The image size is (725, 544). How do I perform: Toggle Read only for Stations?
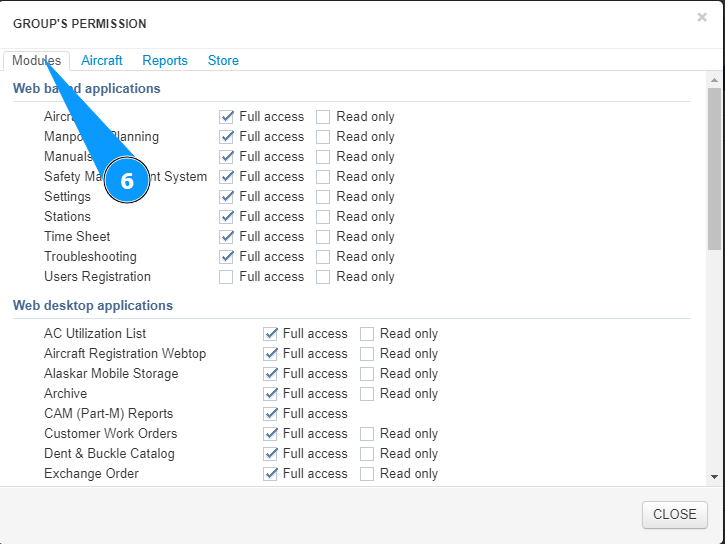tap(323, 217)
